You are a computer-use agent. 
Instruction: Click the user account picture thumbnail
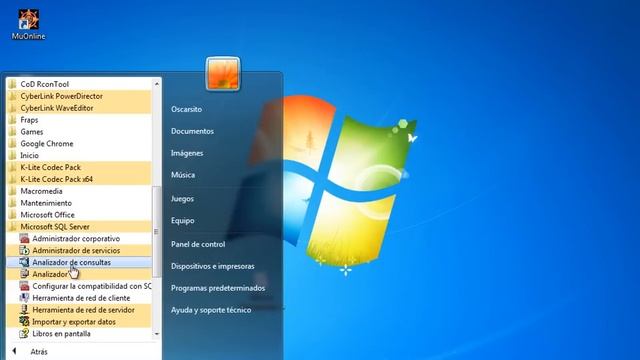pos(223,73)
